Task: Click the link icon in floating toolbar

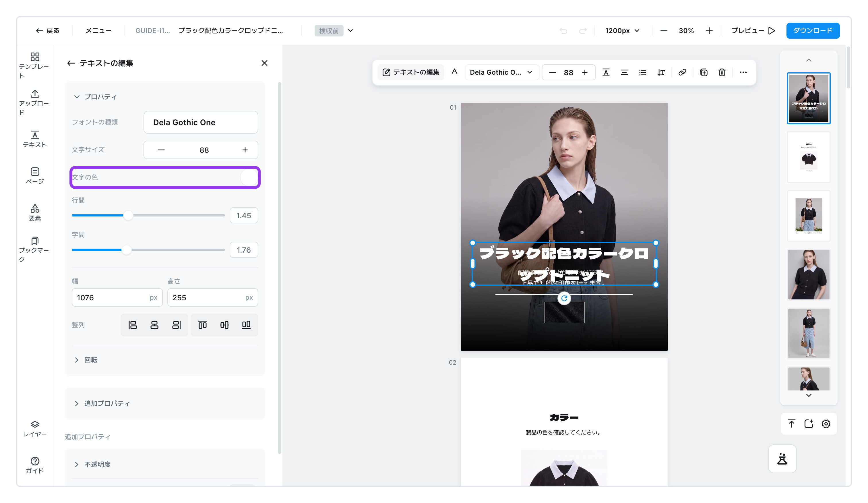Action: pyautogui.click(x=682, y=72)
